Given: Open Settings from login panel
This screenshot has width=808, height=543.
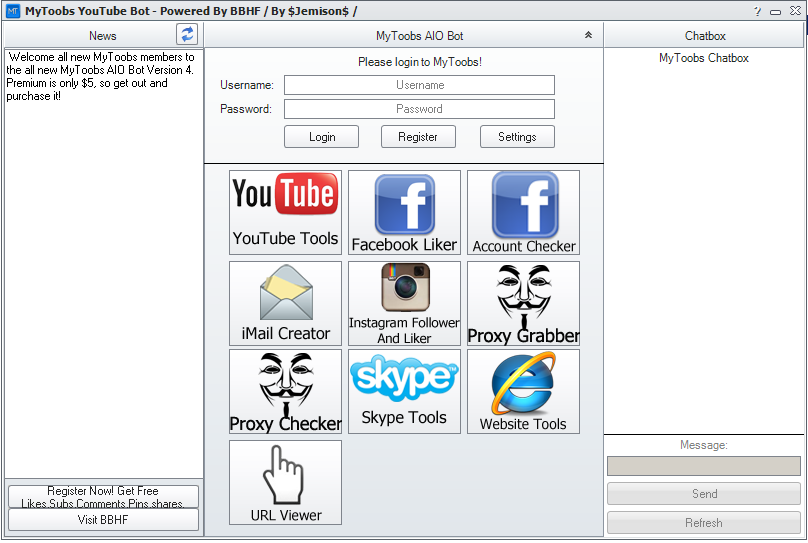Looking at the screenshot, I should pos(517,137).
